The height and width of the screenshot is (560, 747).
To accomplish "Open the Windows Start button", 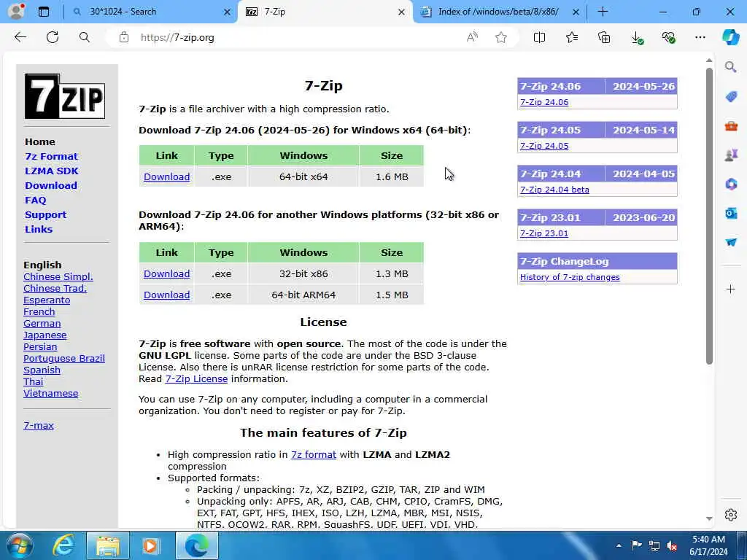I will point(20,545).
